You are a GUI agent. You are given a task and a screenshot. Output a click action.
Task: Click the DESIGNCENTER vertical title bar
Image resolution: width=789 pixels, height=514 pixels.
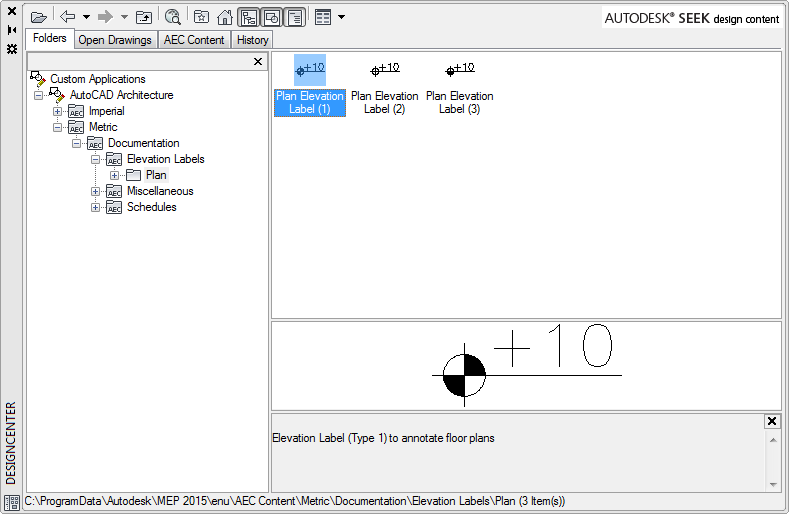click(11, 443)
